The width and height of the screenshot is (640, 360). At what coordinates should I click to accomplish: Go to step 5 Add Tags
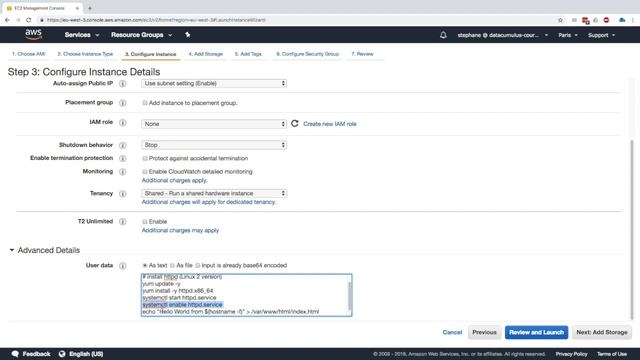[x=248, y=54]
